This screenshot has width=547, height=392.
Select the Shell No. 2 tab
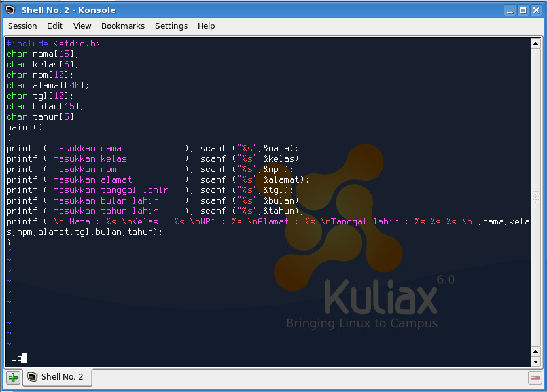[62, 377]
